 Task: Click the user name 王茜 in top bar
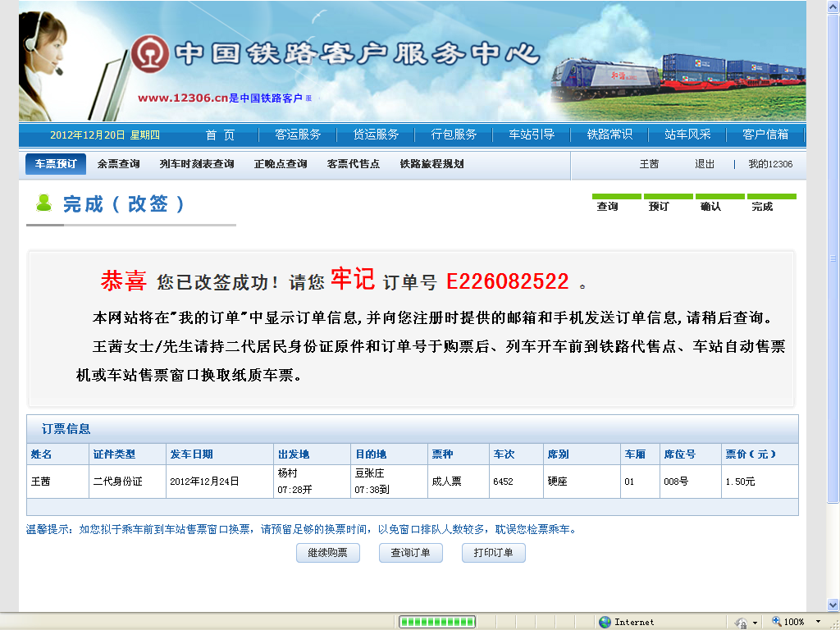pos(649,164)
